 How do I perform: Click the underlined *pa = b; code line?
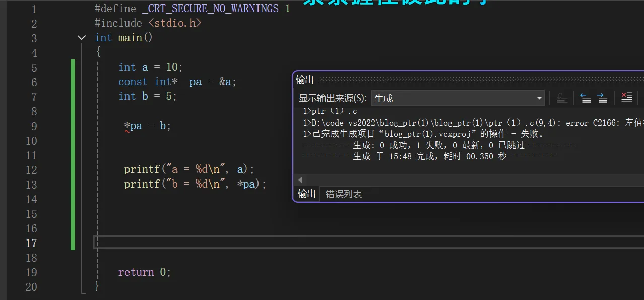(x=148, y=126)
